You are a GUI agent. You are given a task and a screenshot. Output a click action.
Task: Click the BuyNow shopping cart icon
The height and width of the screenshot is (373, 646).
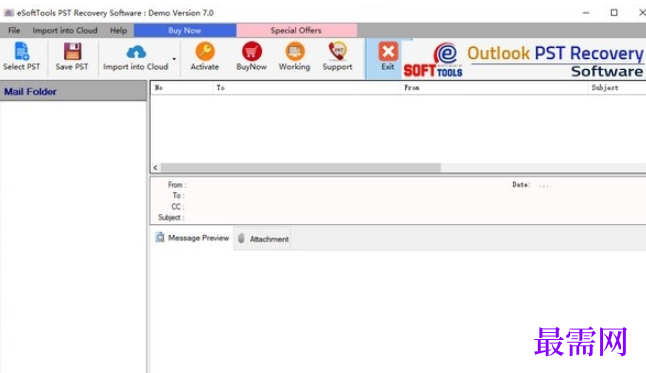point(251,51)
